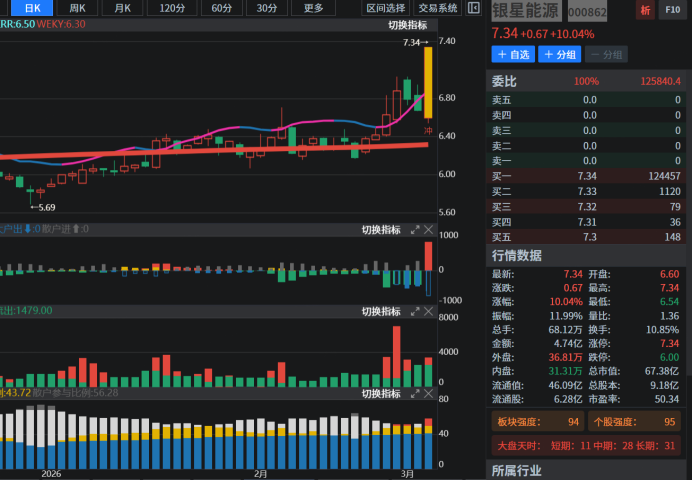
Task: Switch to 30分 minute chart period
Action: coord(267,8)
